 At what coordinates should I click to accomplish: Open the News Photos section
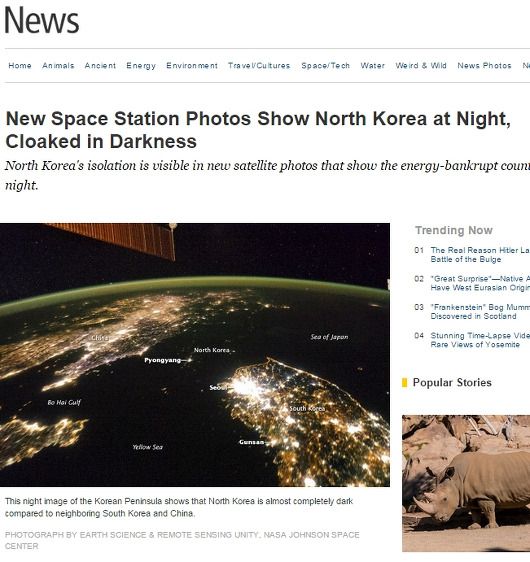(x=484, y=66)
